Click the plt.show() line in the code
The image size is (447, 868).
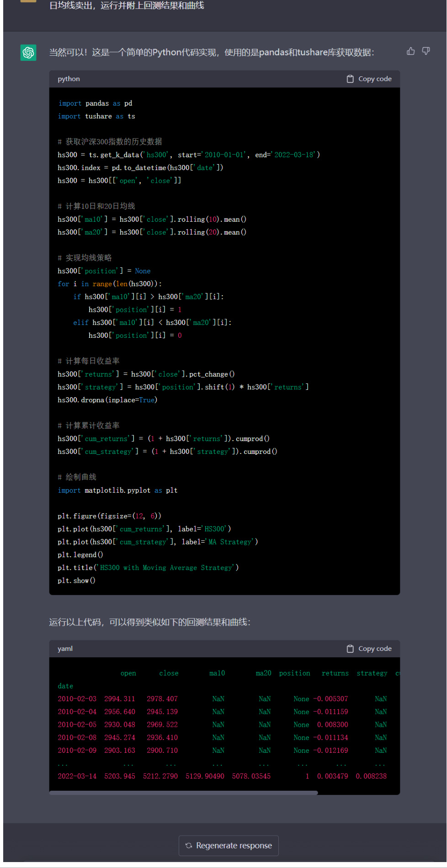click(76, 580)
